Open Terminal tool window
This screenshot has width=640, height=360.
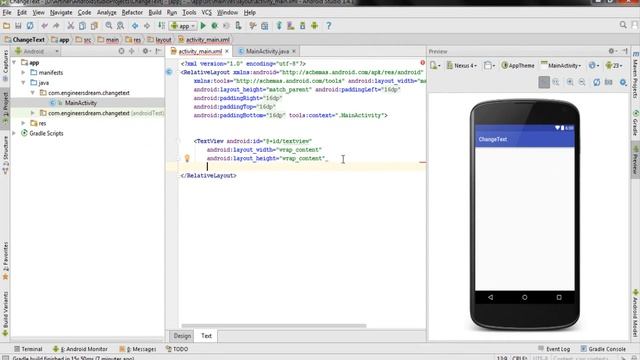click(x=28, y=349)
